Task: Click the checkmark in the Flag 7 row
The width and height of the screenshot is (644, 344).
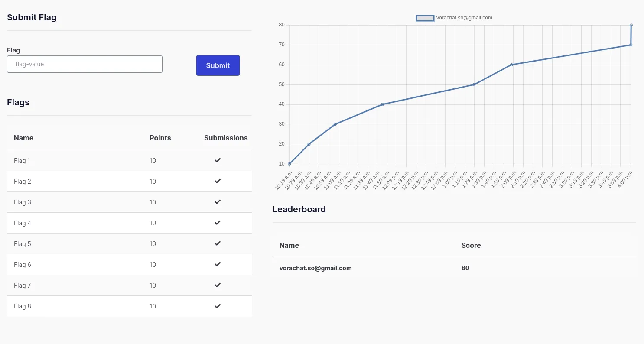Action: tap(218, 285)
